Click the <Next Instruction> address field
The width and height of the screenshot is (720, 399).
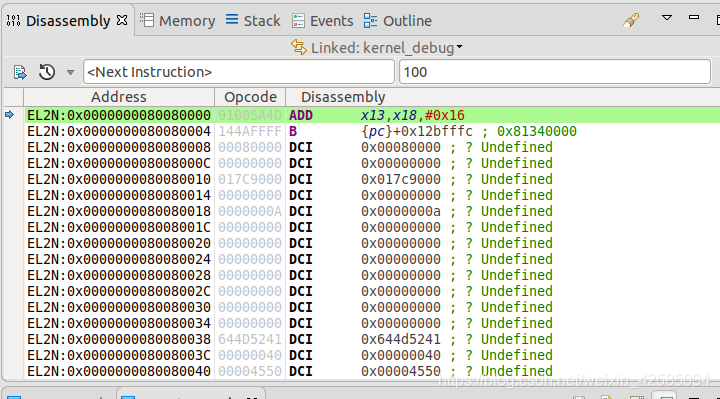239,72
